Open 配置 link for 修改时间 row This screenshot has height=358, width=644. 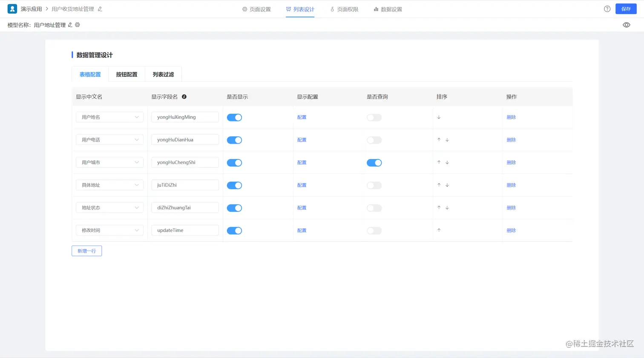point(302,230)
